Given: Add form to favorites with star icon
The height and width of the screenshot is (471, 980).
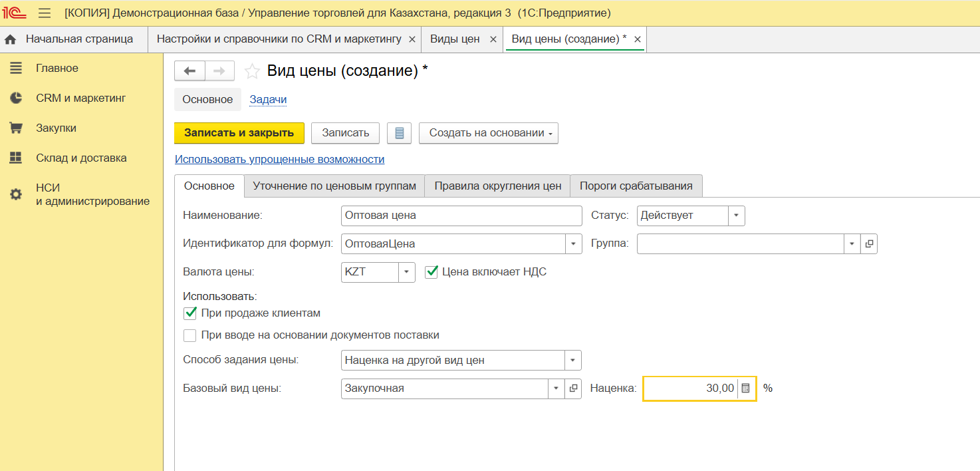Looking at the screenshot, I should [x=252, y=71].
